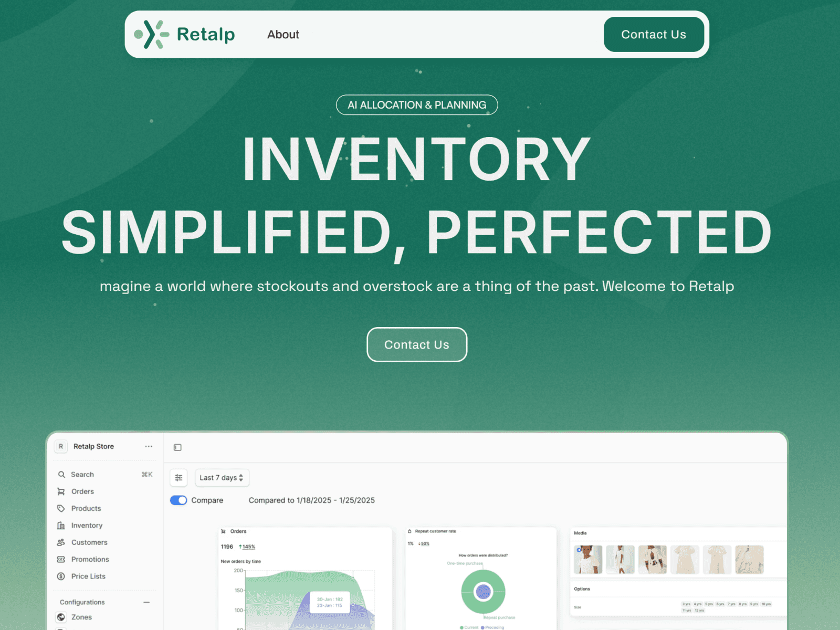Click the Orders cart icon in sidebar
Image resolution: width=840 pixels, height=630 pixels.
pyautogui.click(x=61, y=491)
